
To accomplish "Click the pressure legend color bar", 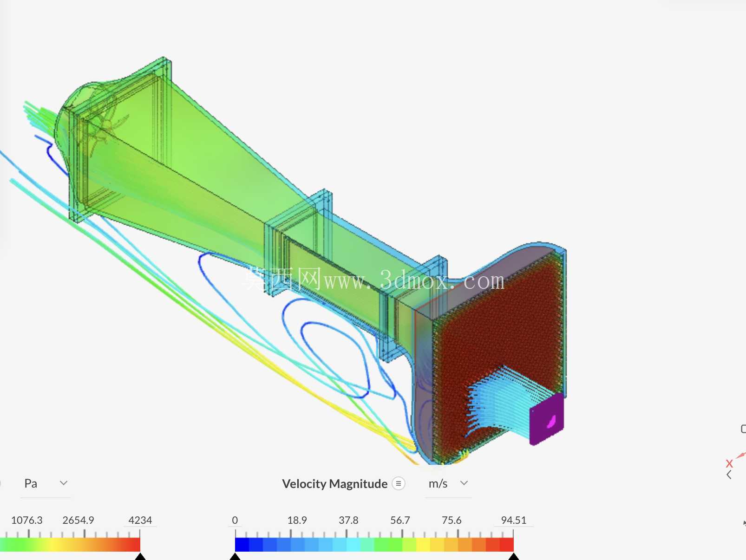I will tap(70, 545).
